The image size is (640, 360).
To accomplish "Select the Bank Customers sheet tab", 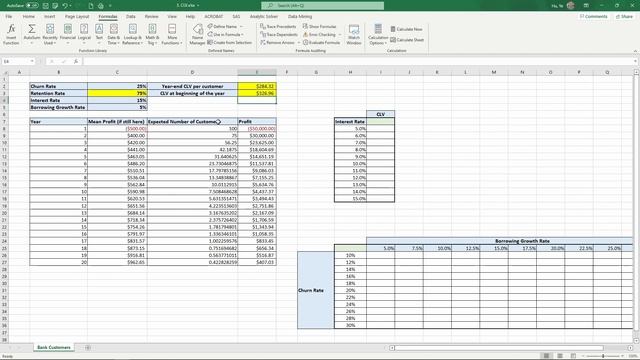I will pos(53,347).
